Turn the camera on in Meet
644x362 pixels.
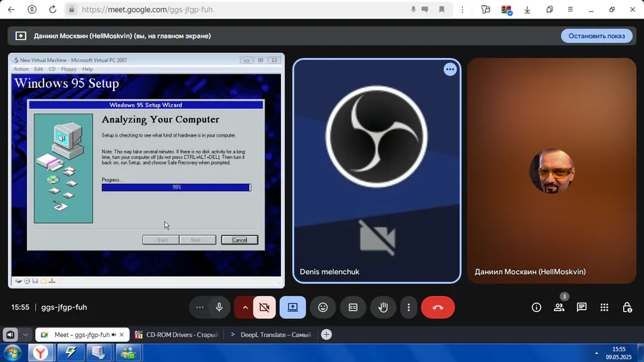click(x=265, y=308)
